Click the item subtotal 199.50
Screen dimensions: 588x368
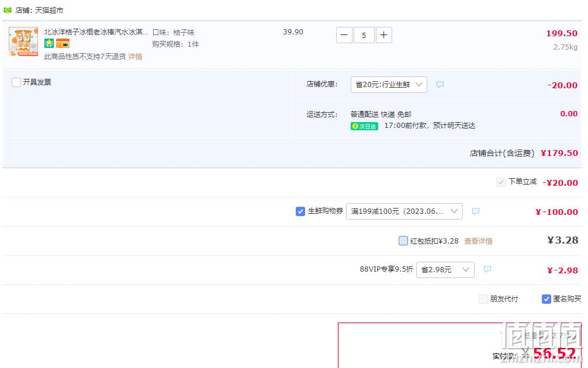pos(562,33)
